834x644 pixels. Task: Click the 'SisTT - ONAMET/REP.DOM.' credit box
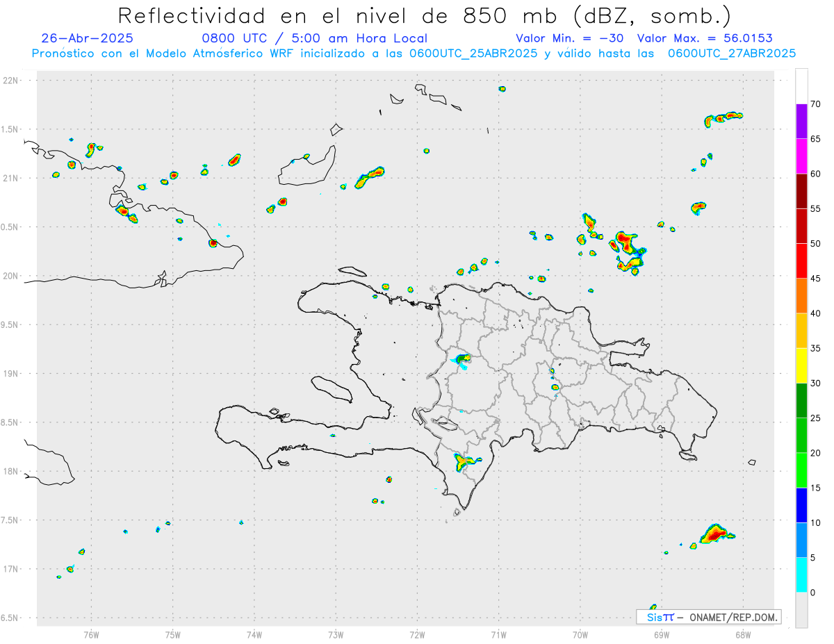pyautogui.click(x=708, y=617)
